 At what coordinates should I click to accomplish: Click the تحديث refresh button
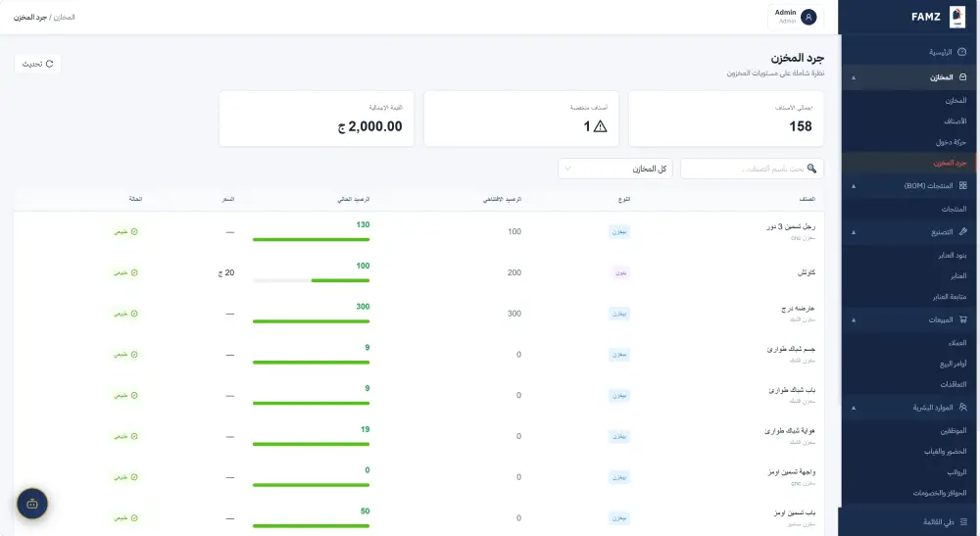tap(37, 64)
